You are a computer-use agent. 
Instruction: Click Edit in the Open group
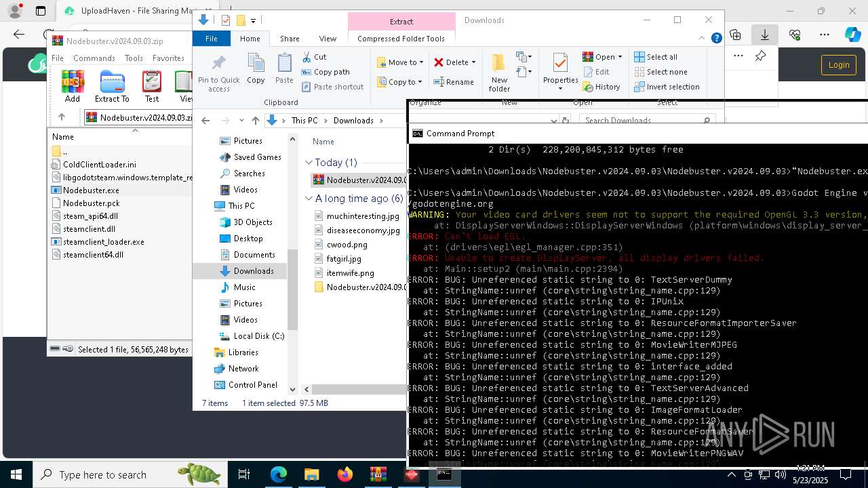(x=596, y=72)
